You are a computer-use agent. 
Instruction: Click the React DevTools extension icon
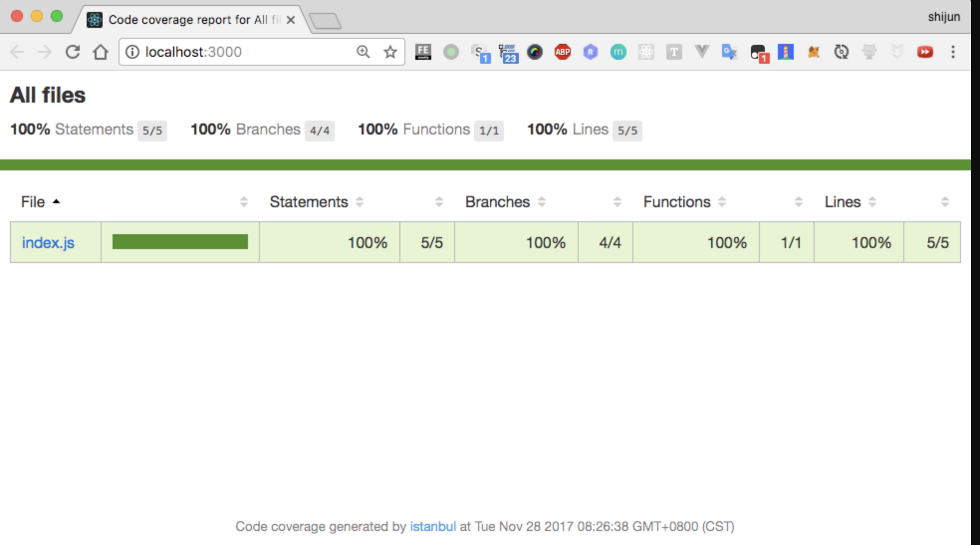pos(646,52)
